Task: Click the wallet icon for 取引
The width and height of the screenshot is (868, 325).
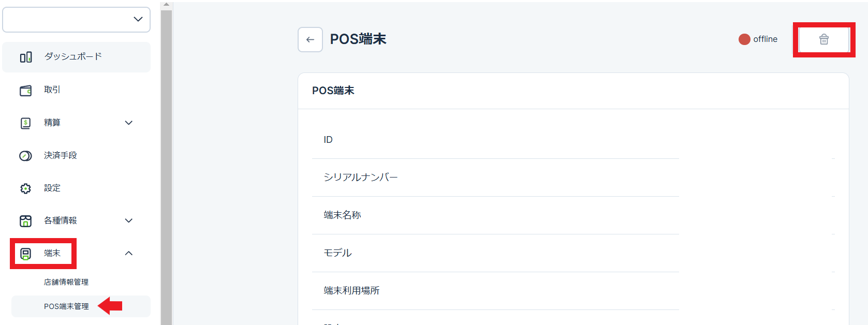Action: [26, 91]
